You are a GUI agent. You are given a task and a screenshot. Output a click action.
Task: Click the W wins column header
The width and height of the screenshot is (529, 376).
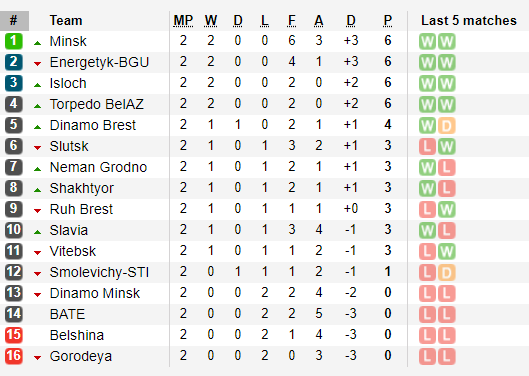[211, 21]
